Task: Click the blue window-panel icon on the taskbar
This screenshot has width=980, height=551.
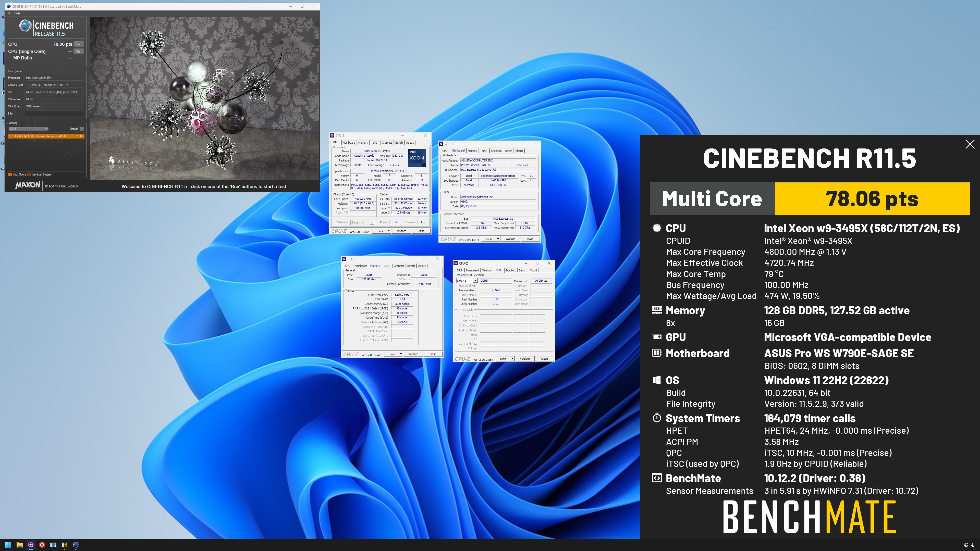Action: 53,545
